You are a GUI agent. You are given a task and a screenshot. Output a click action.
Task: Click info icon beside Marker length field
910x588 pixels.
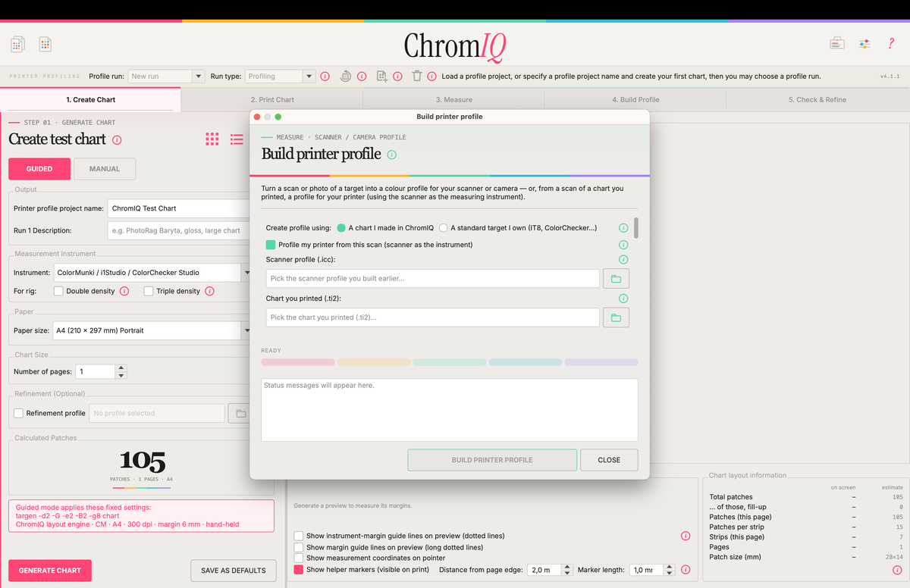[686, 570]
